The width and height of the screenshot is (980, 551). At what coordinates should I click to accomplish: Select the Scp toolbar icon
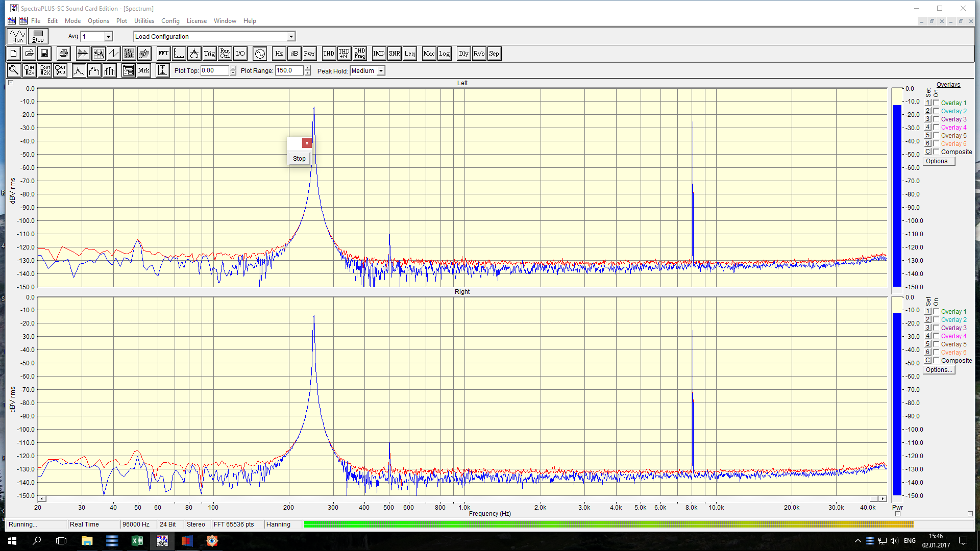[494, 54]
